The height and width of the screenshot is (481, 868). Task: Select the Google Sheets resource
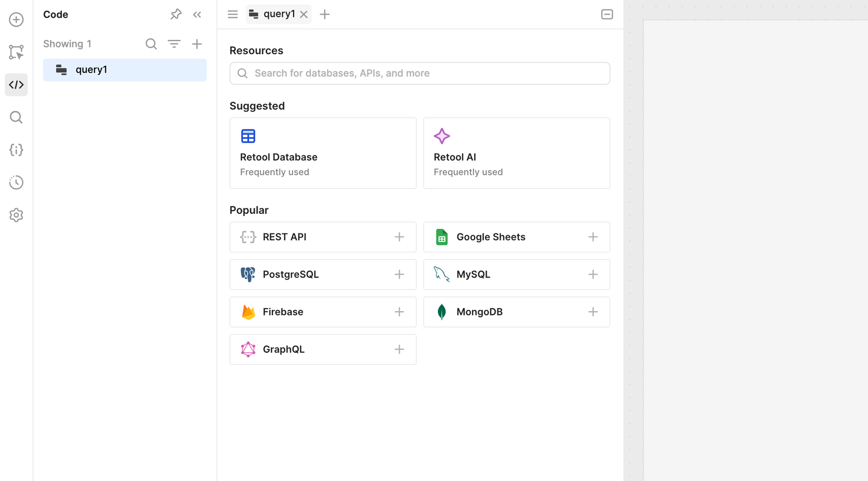click(x=516, y=237)
